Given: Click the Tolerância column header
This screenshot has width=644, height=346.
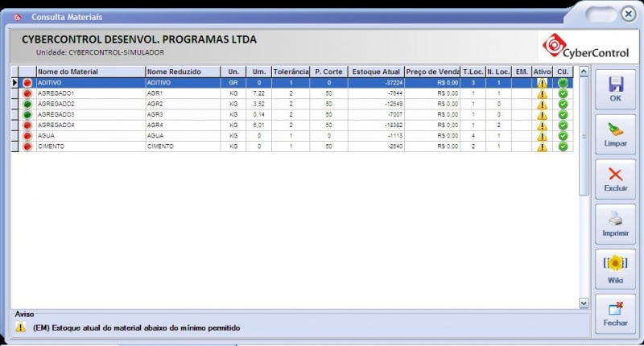Looking at the screenshot, I should [291, 72].
